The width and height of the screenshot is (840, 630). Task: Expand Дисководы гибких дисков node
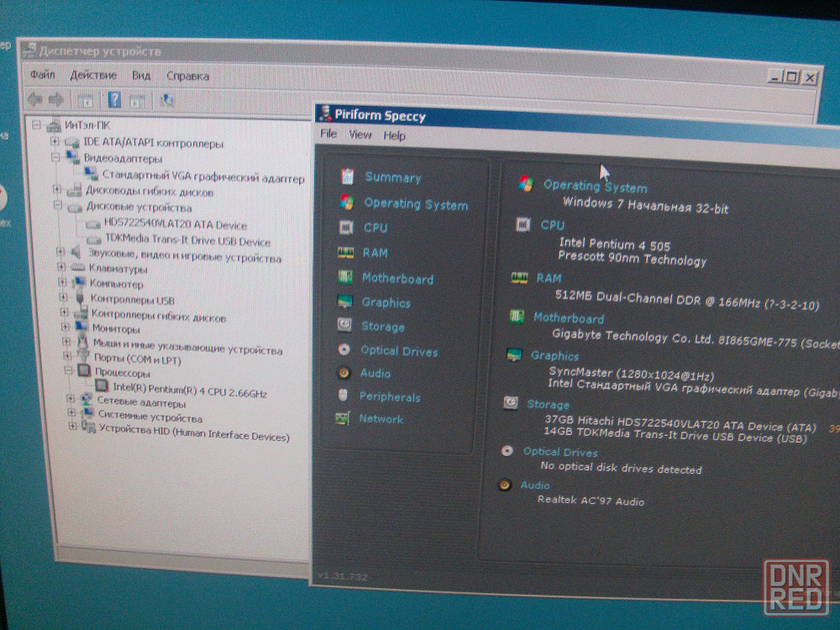[57, 188]
